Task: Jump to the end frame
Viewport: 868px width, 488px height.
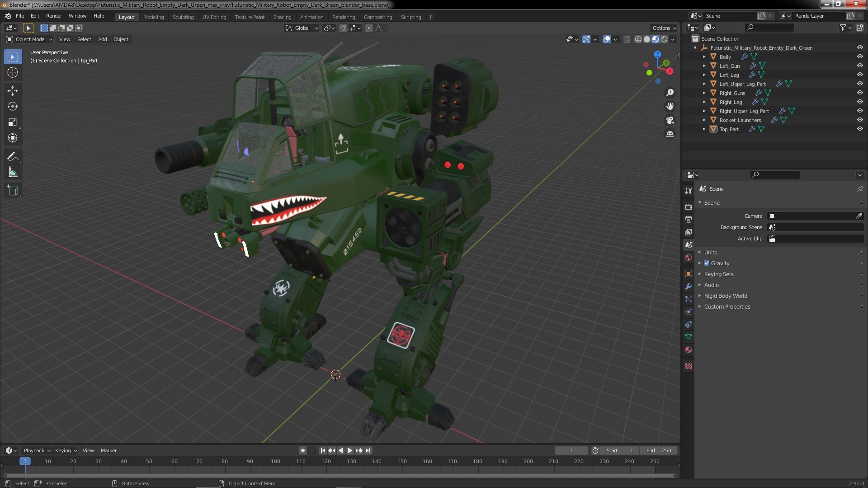Action: pos(368,450)
